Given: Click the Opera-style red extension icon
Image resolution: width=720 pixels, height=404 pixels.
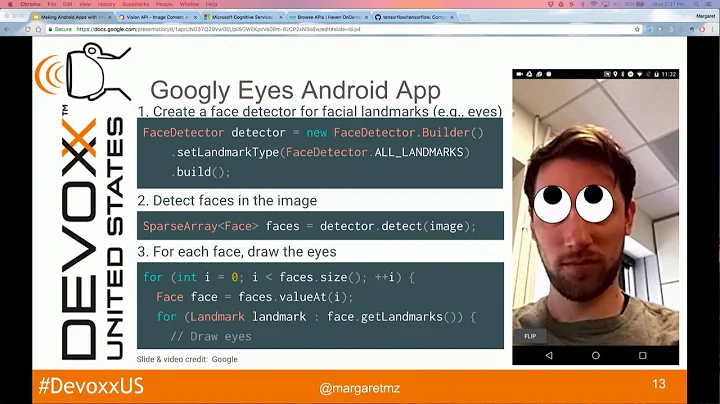Looking at the screenshot, I should pos(702,29).
